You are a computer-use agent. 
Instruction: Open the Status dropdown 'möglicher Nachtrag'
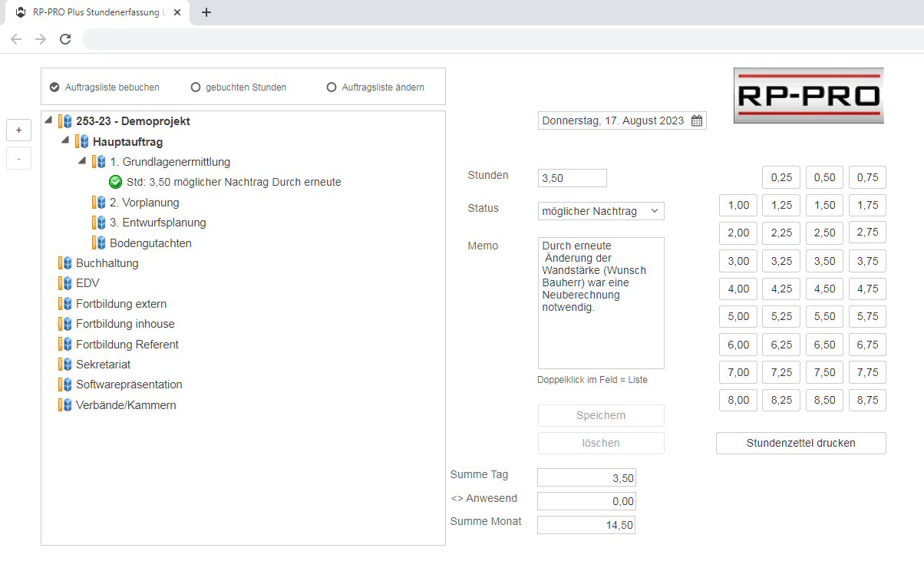tap(601, 211)
